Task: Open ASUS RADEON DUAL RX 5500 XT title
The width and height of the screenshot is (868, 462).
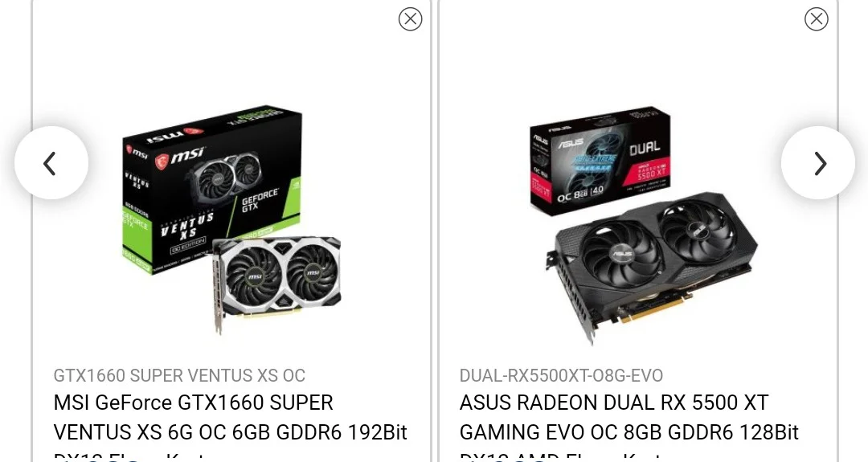Action: (x=614, y=403)
